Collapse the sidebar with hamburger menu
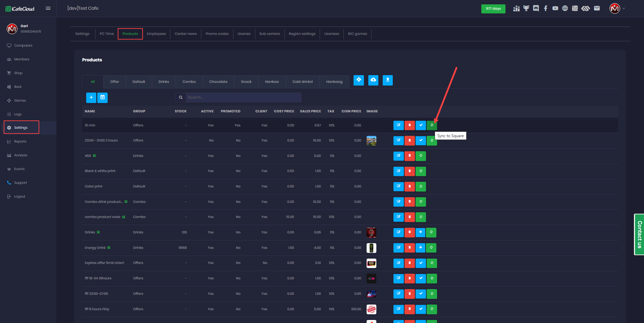Screen dimensions: 644x323 tap(48, 8)
